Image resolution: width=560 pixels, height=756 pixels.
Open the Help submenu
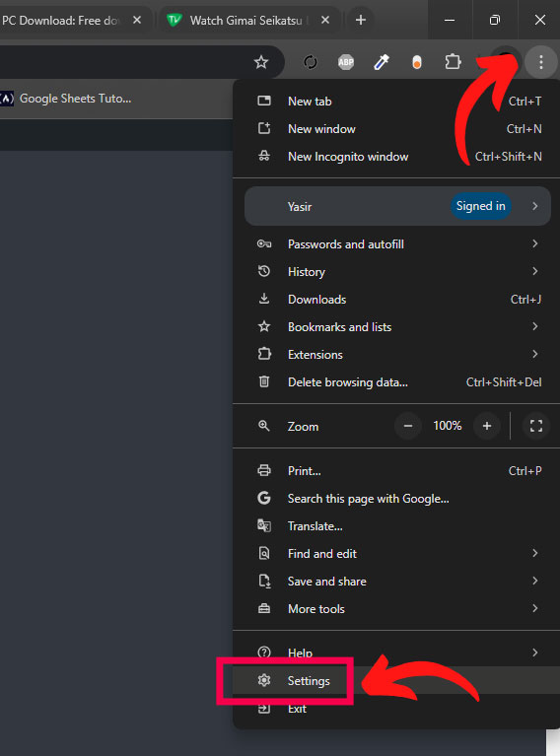tap(396, 653)
